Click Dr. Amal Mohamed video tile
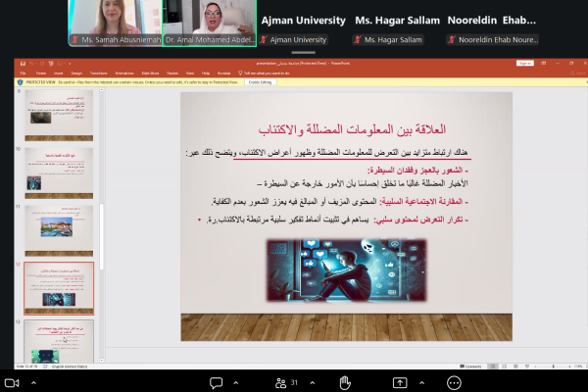This screenshot has width=588, height=392. (x=210, y=23)
